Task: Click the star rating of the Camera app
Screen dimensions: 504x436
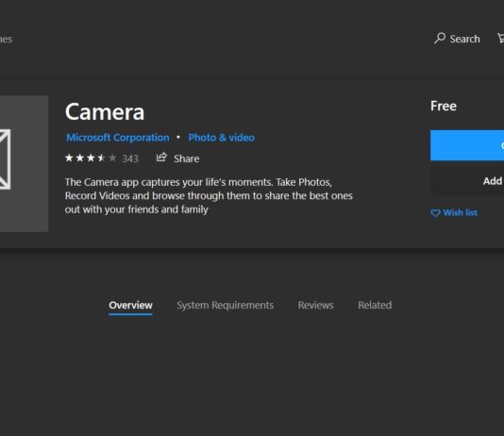Action: [91, 159]
